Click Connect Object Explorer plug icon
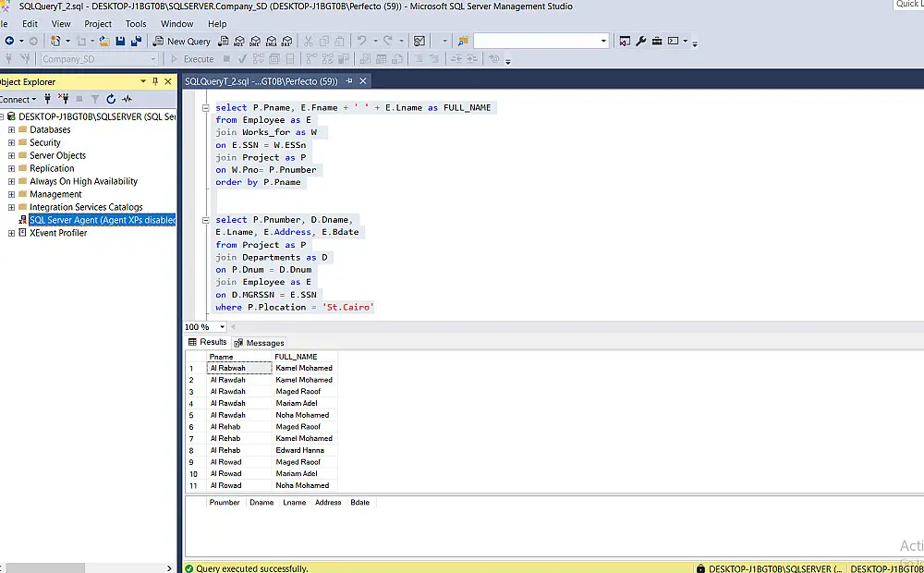The image size is (924, 573). tap(48, 99)
